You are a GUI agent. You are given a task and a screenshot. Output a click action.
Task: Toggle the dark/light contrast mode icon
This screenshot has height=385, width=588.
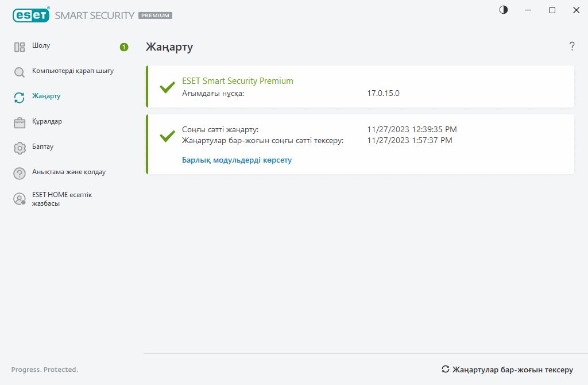tap(504, 10)
